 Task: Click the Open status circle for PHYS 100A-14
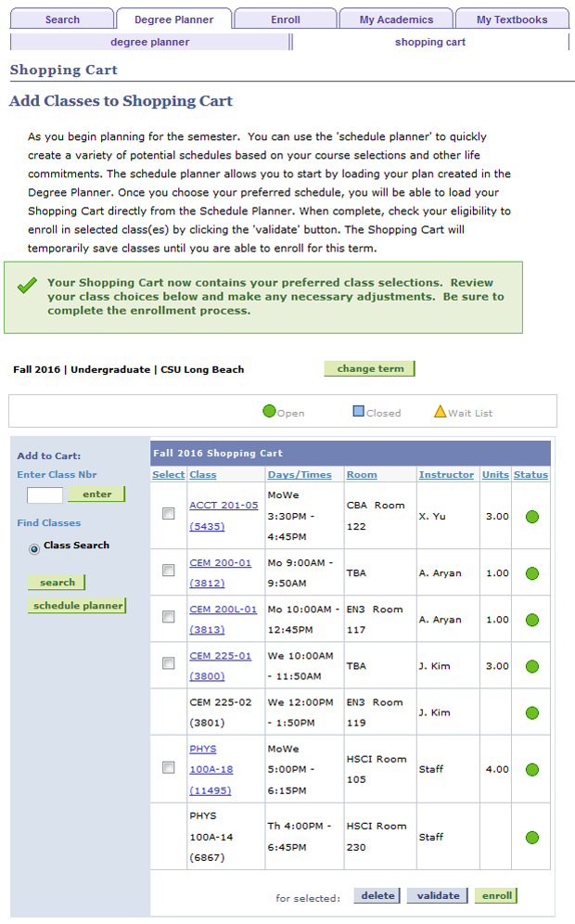coord(532,837)
